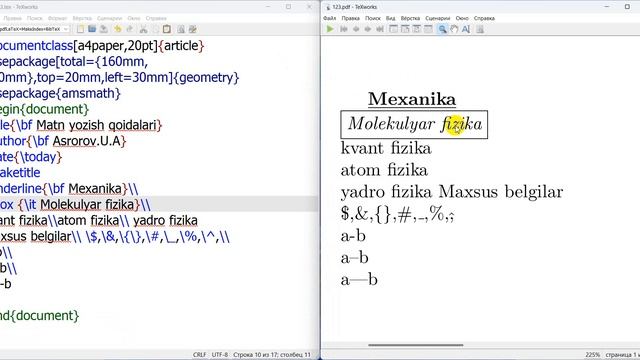Viewport: 640px width, 360px height.
Task: Go to previous page in PDF viewer
Action: pos(356,29)
